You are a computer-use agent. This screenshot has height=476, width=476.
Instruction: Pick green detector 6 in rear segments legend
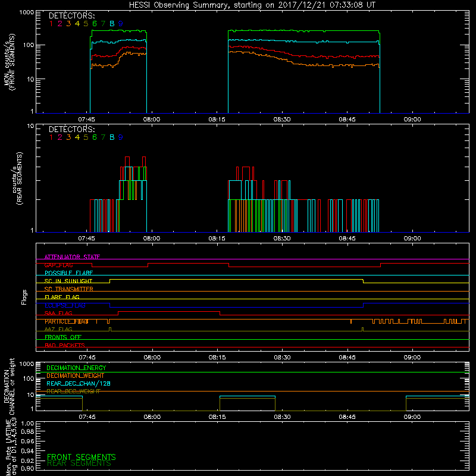[x=95, y=137]
